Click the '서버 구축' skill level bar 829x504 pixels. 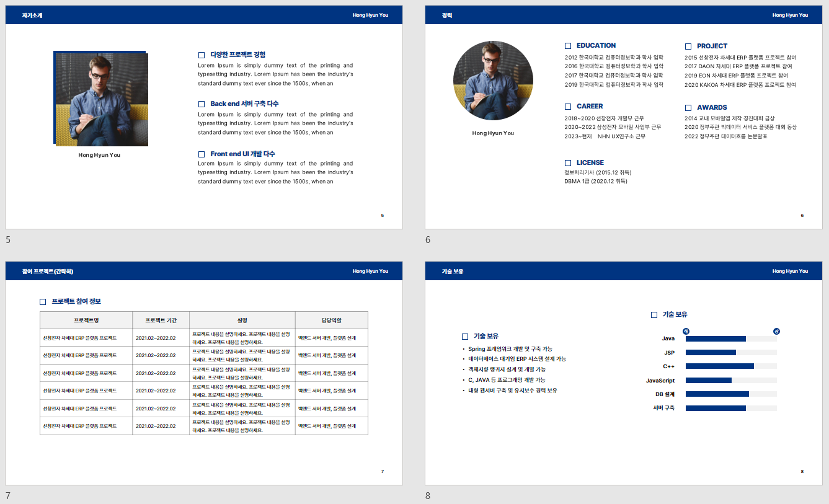point(731,409)
